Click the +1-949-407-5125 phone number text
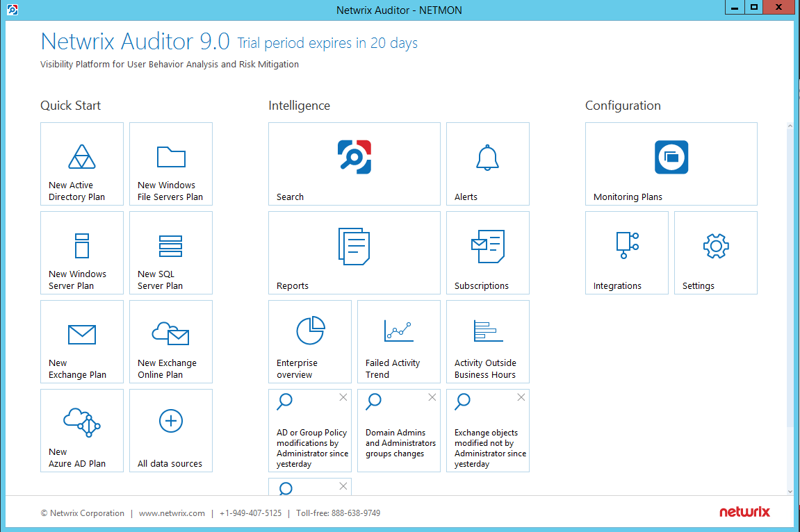Screen dimensions: 800x532 click(250, 513)
